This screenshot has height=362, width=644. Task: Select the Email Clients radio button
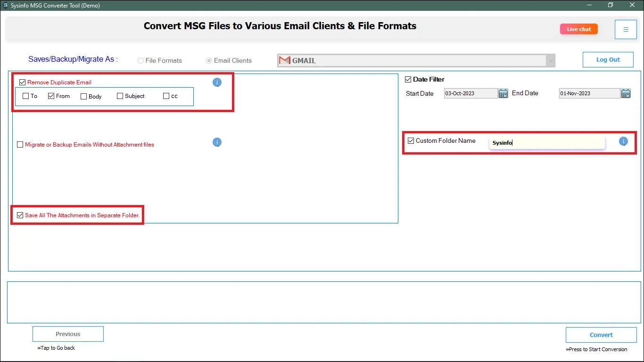[209, 61]
